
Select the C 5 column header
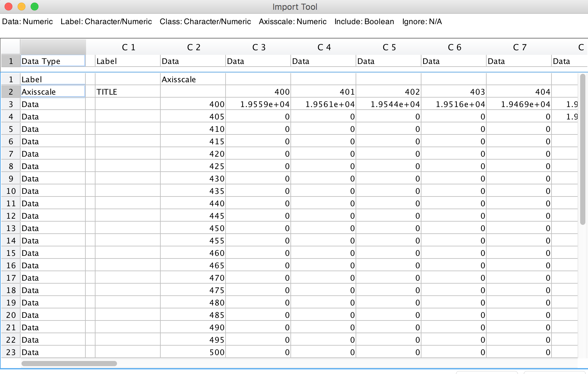(x=389, y=47)
